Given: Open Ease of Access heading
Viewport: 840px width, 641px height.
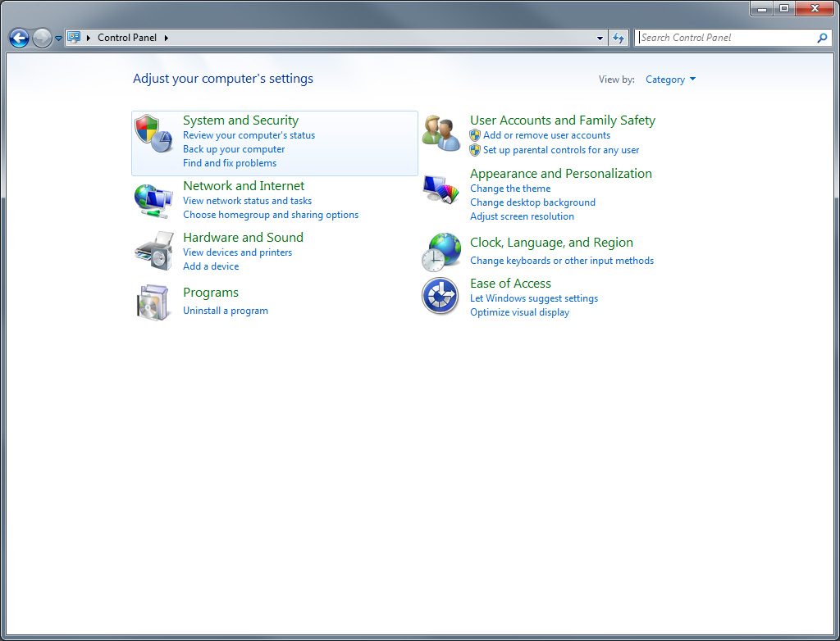Looking at the screenshot, I should 510,284.
